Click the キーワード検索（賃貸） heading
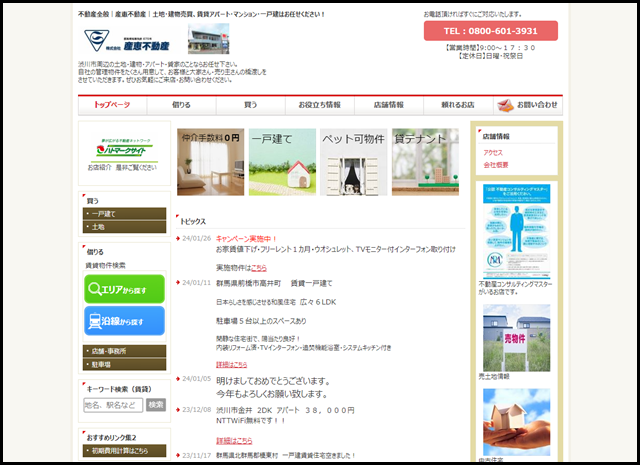Image resolution: width=640 pixels, height=465 pixels. tap(119, 389)
